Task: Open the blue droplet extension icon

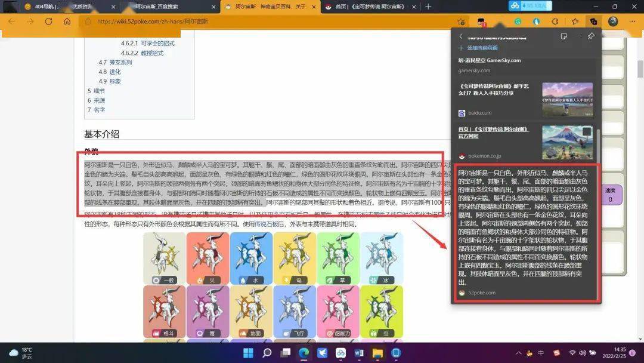Action: [x=536, y=21]
